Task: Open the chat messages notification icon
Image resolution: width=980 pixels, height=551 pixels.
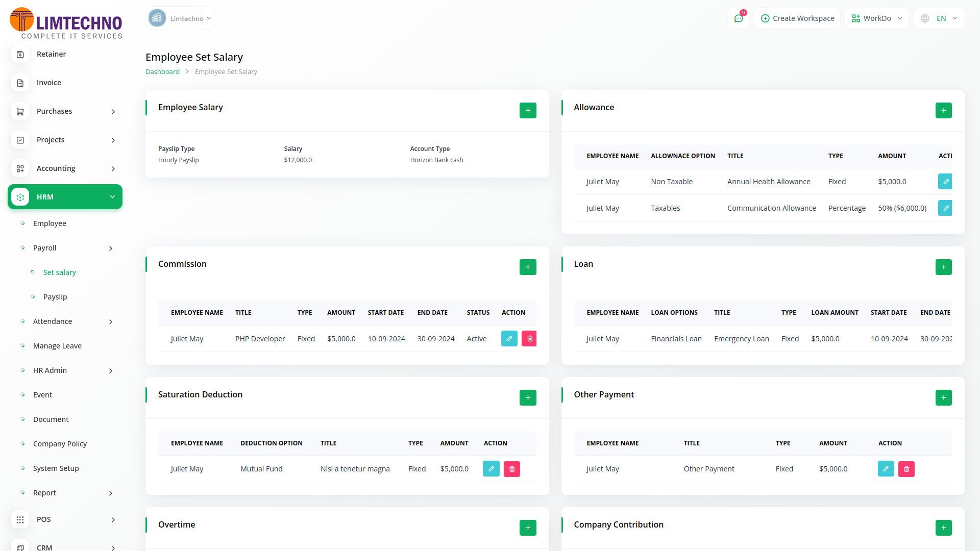Action: click(x=739, y=18)
